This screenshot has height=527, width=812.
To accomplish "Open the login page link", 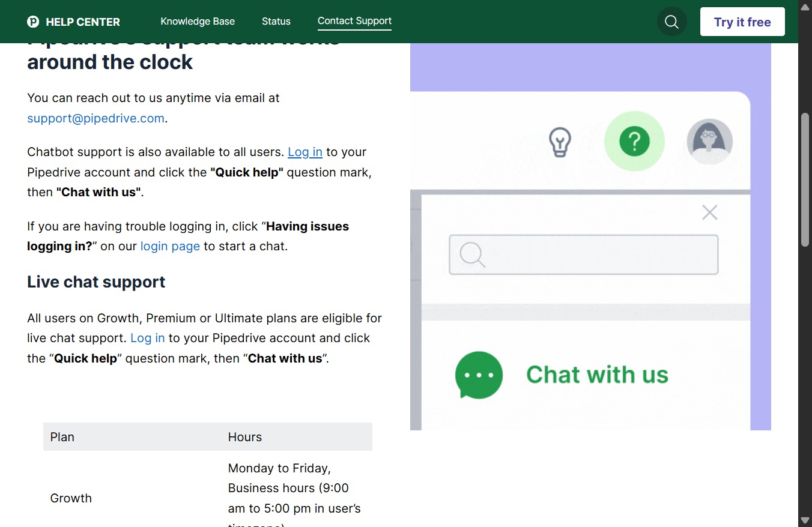I will (x=170, y=246).
